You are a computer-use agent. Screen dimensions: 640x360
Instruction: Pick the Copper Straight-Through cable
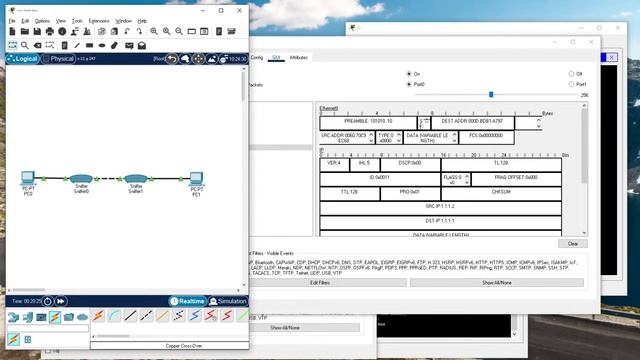131,315
